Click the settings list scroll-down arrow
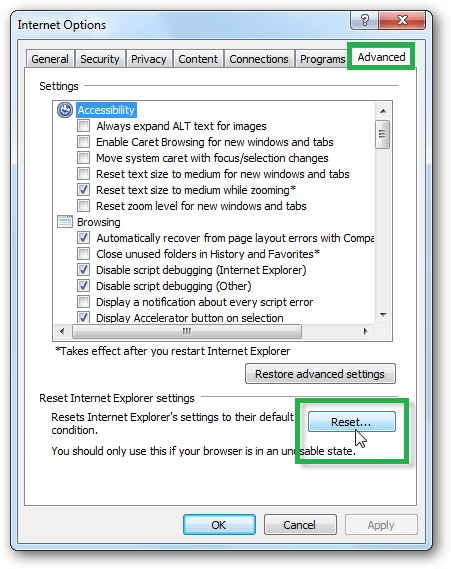Image resolution: width=451 pixels, height=569 pixels. [x=383, y=315]
